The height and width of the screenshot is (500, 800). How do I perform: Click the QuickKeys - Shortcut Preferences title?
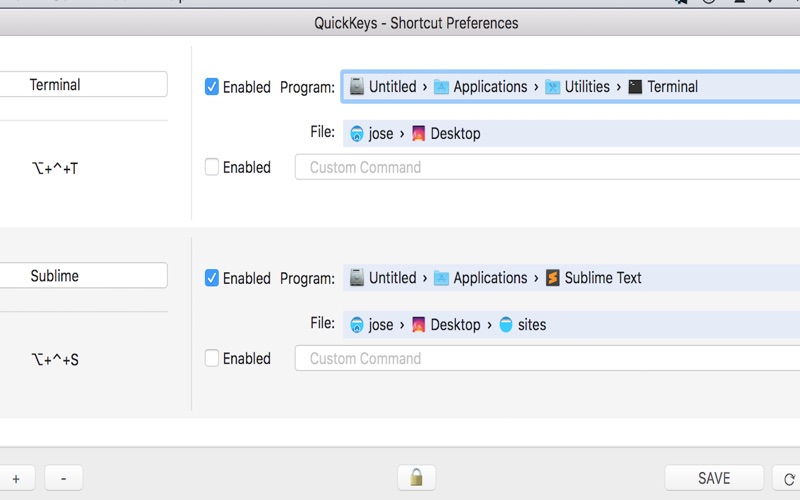tap(416, 23)
